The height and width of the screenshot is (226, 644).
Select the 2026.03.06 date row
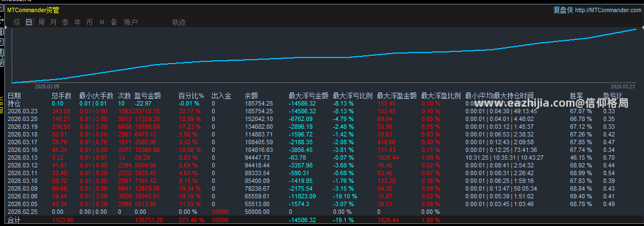coord(23,196)
